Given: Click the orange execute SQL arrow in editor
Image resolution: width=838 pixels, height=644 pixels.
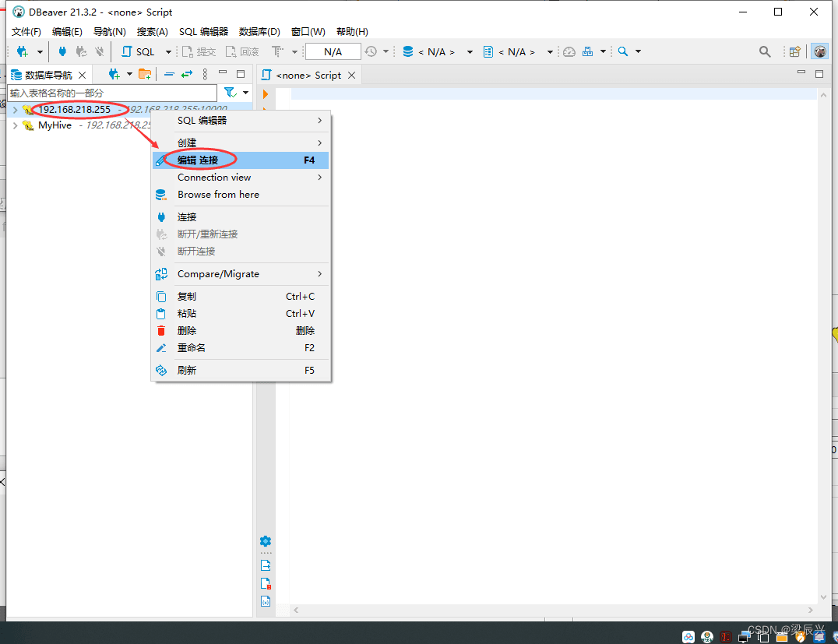Looking at the screenshot, I should coord(266,94).
